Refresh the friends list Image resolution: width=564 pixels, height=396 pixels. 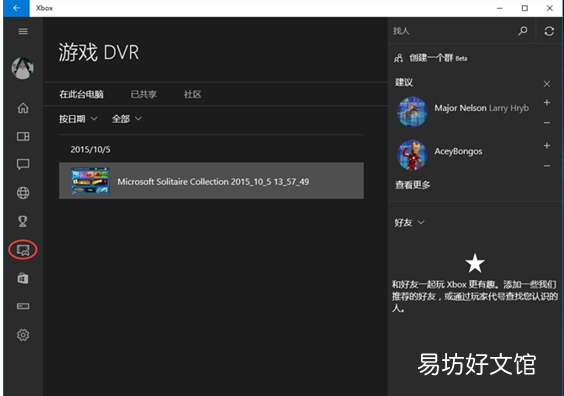click(549, 31)
